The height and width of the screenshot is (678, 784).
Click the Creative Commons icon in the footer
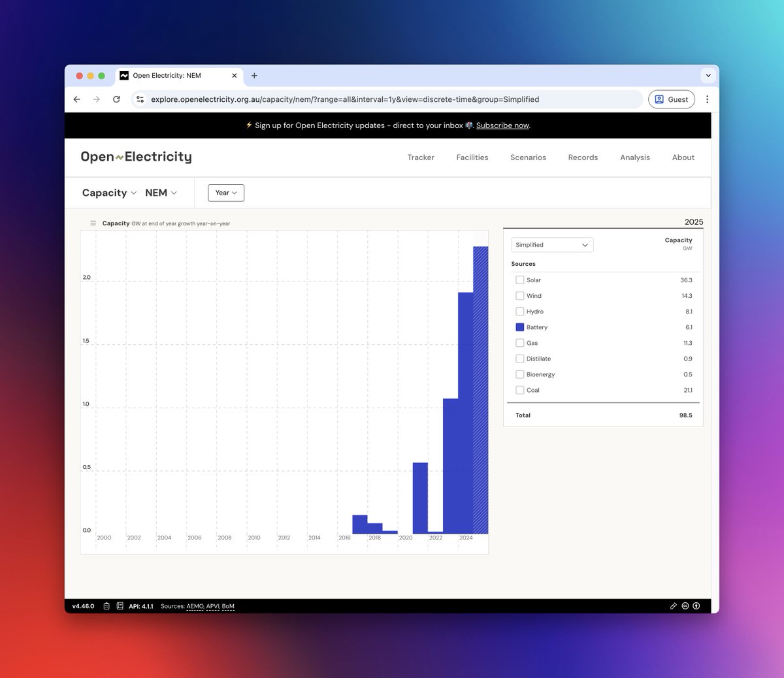tap(685, 606)
